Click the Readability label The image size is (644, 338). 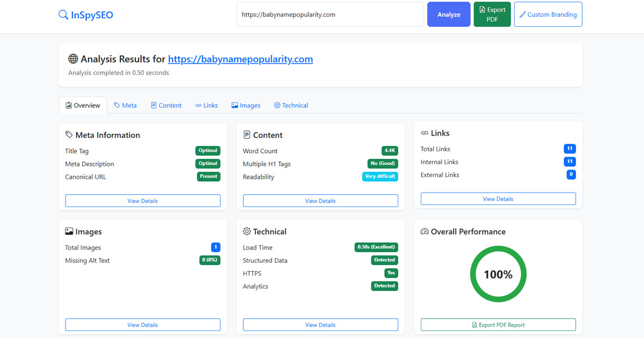click(x=259, y=177)
